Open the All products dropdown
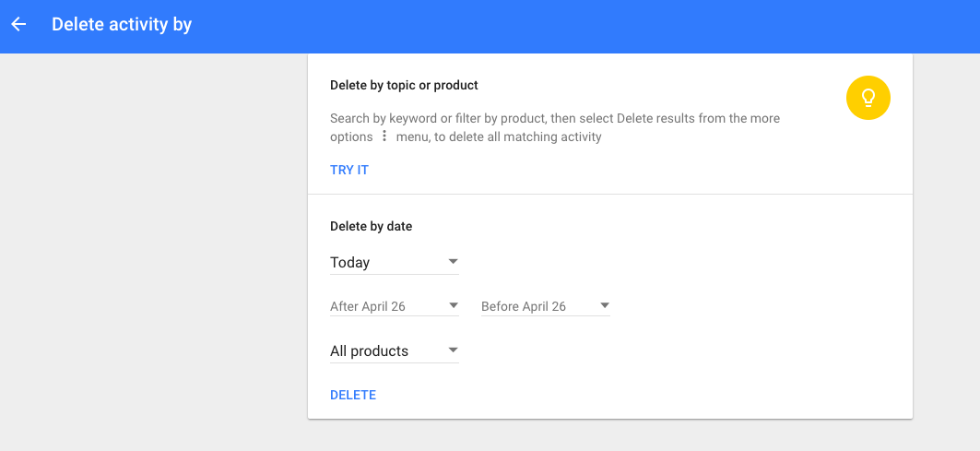 (395, 350)
